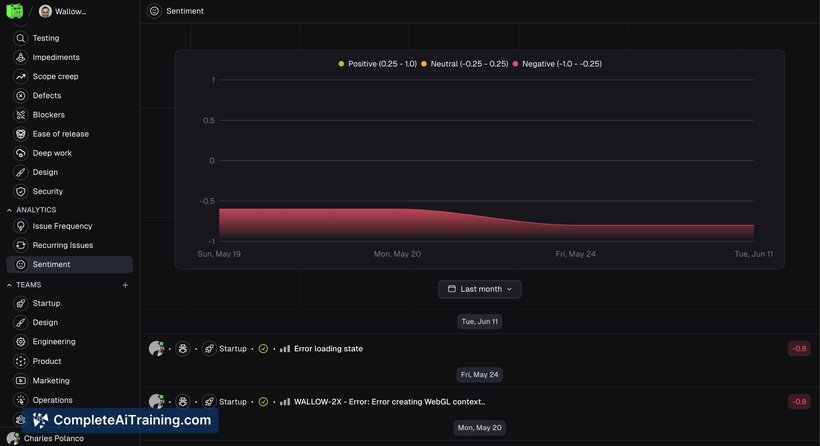The width and height of the screenshot is (820, 446).
Task: Select the Impediments icon in sidebar
Action: coord(20,58)
